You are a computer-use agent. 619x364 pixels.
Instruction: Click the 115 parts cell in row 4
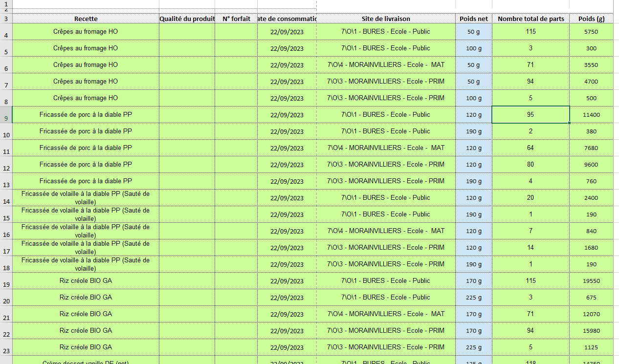point(531,32)
